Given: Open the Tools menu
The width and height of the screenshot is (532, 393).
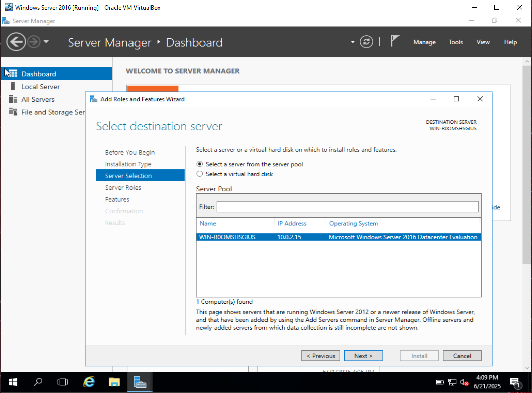Looking at the screenshot, I should tap(455, 42).
